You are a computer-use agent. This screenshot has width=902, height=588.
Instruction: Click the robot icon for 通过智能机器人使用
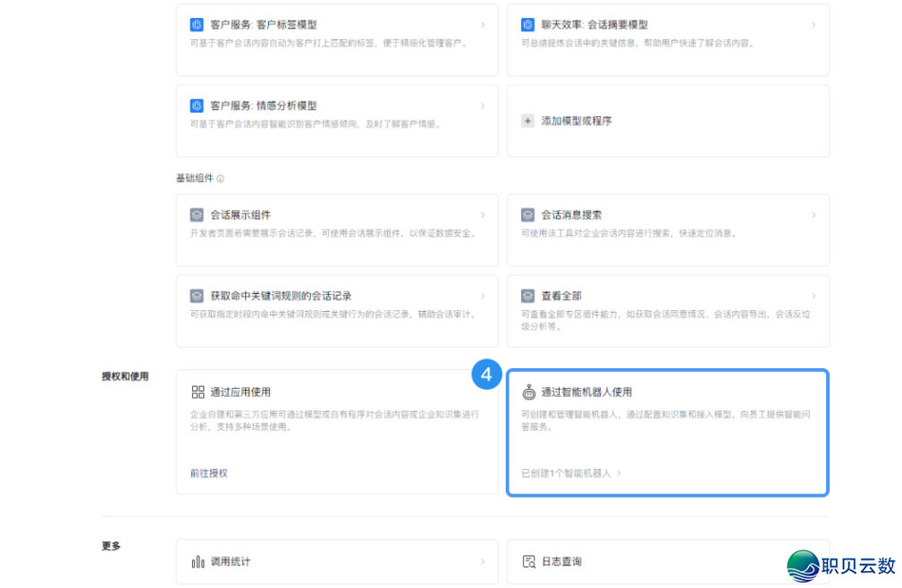528,391
